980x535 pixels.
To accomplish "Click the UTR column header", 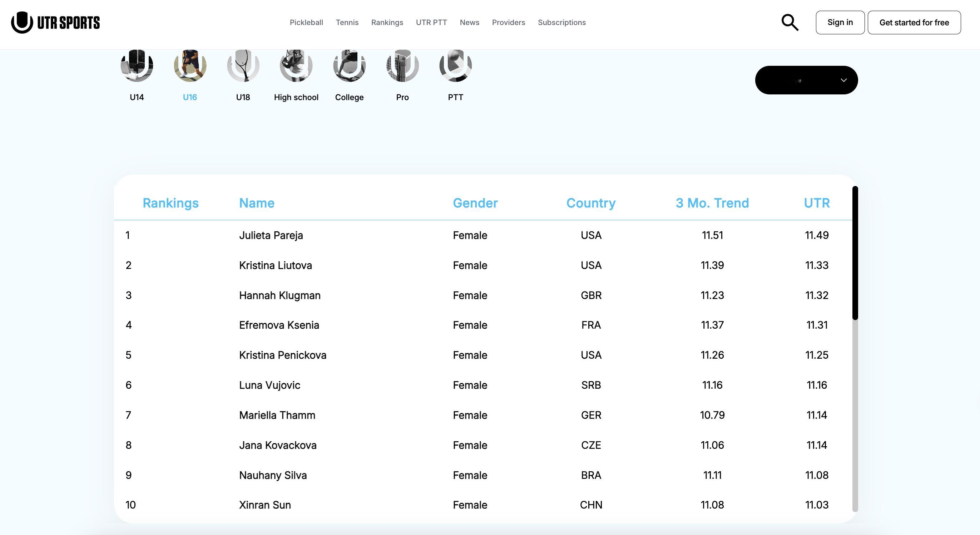I will click(816, 203).
